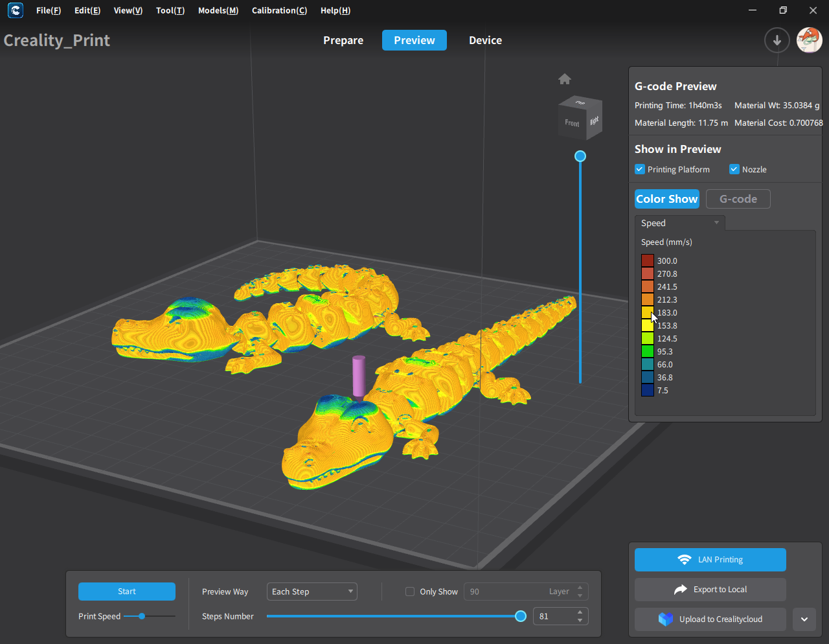The width and height of the screenshot is (829, 644).
Task: Expand more upload options chevron
Action: point(804,619)
